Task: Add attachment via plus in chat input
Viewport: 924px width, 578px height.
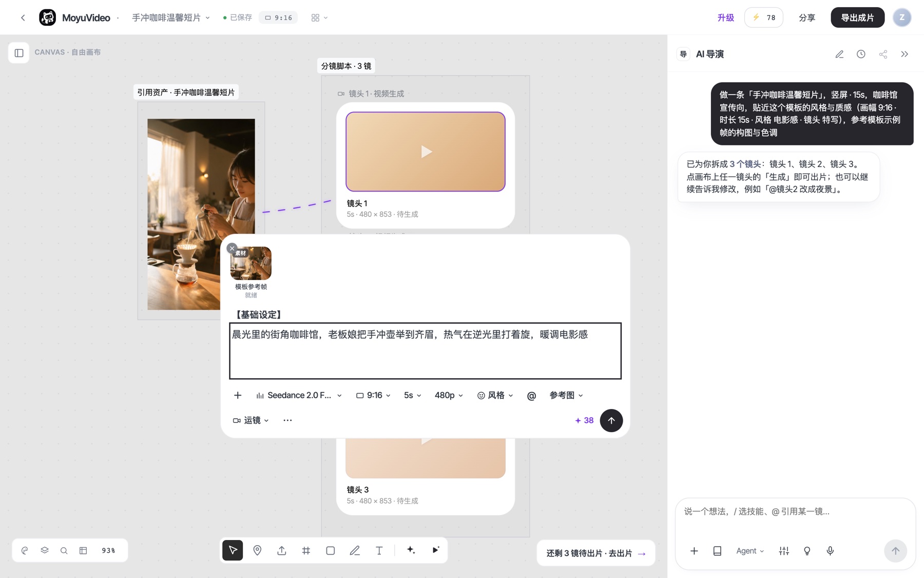Action: click(x=694, y=551)
